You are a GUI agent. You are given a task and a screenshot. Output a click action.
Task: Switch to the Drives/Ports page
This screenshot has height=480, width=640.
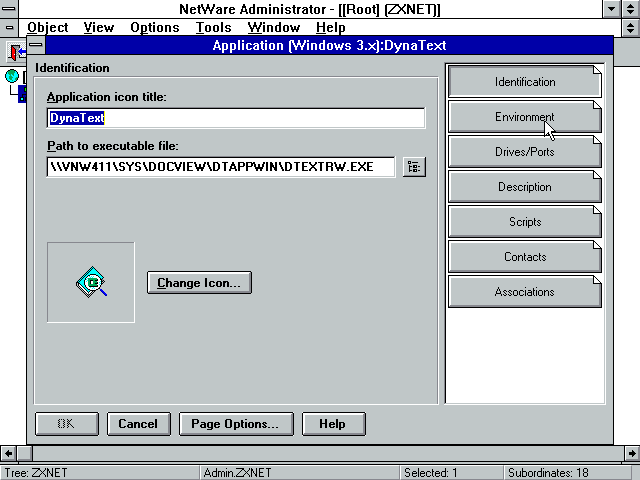pos(524,152)
